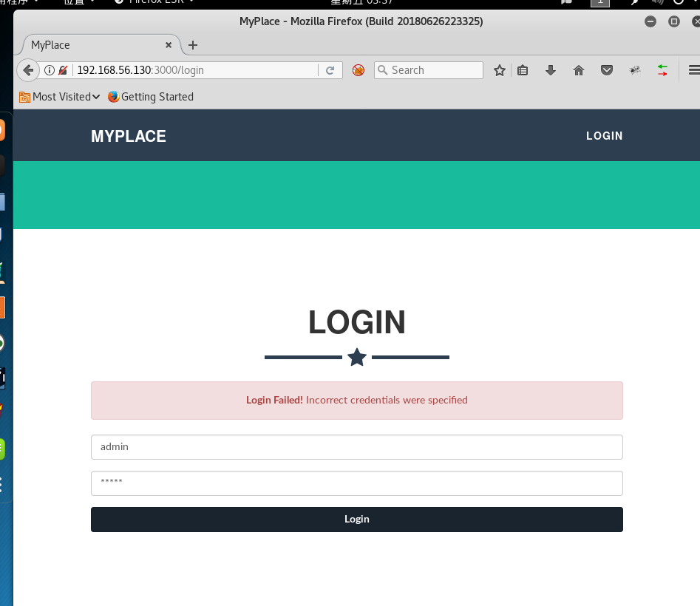This screenshot has width=700, height=606.
Task: Bookmark this page with the star icon
Action: (x=499, y=69)
